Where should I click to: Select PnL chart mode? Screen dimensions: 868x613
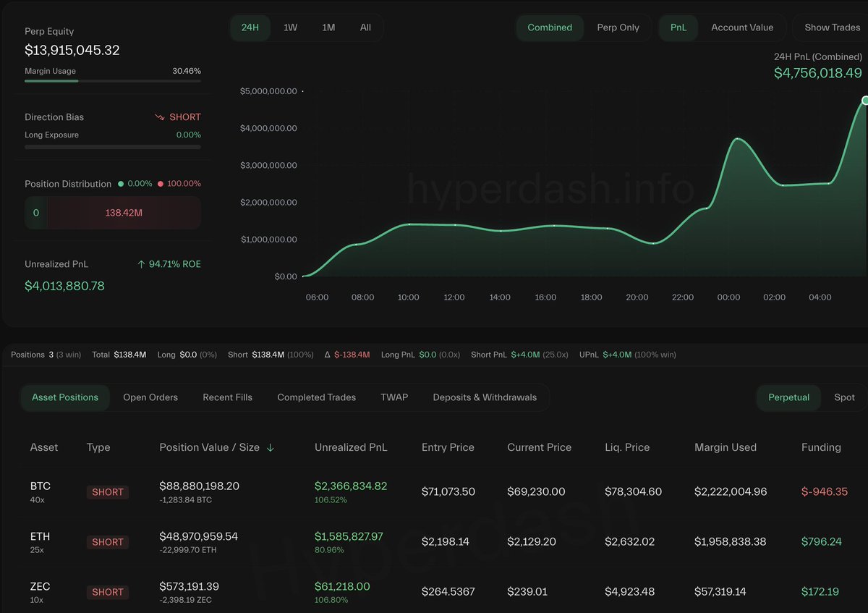tap(678, 28)
